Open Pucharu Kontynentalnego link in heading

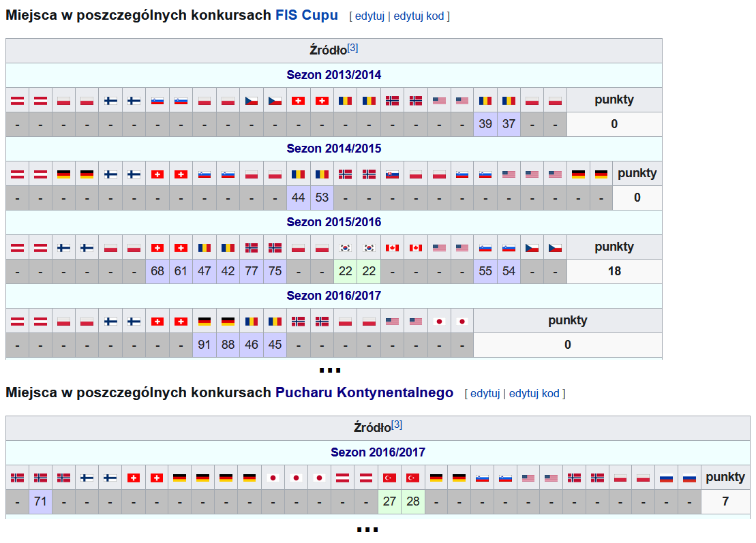[364, 392]
